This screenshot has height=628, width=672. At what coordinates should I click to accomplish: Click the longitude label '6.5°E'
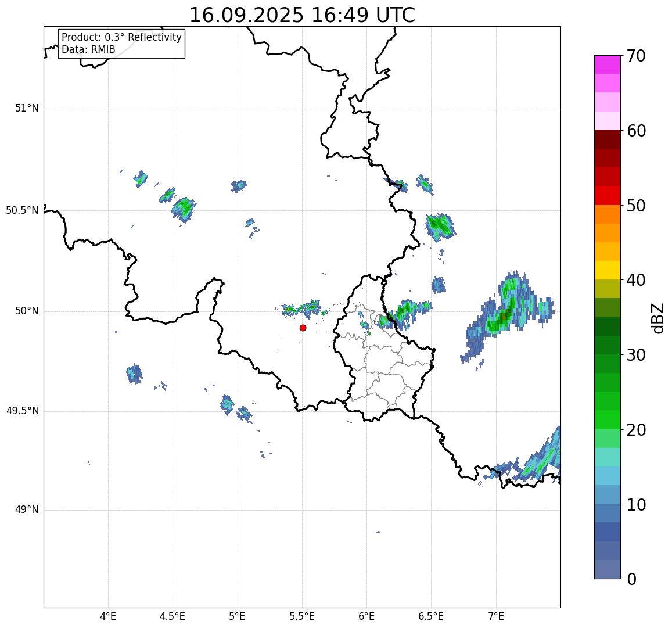[x=431, y=617]
